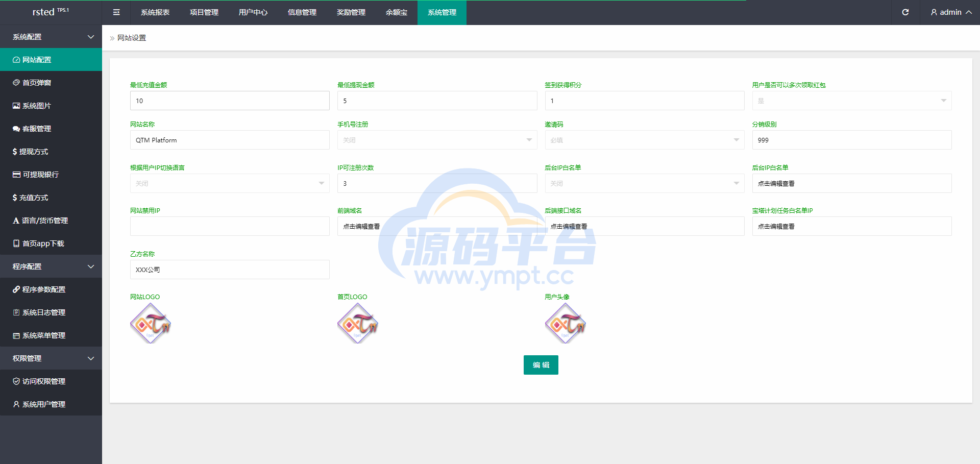Click the 签到获得积分 input field
The image size is (980, 464).
pyautogui.click(x=645, y=101)
